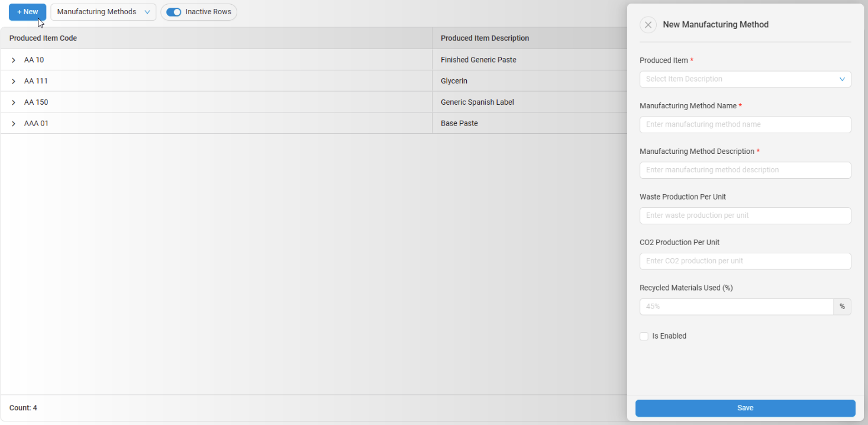Expand the AA 10 row
Screen dimensions: 868x425
(x=14, y=60)
